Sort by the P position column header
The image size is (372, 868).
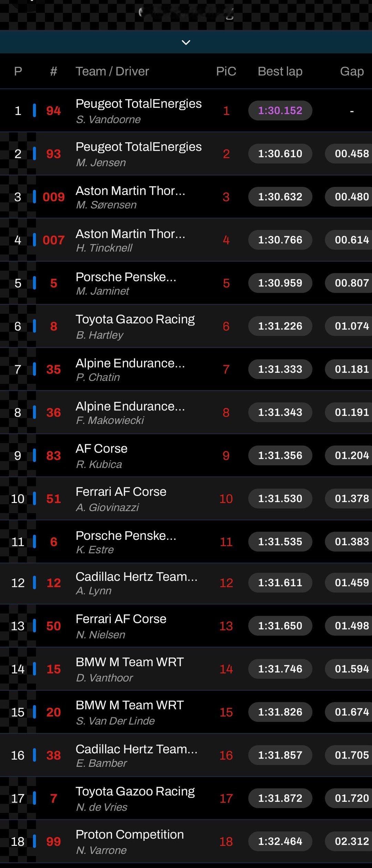click(x=18, y=71)
